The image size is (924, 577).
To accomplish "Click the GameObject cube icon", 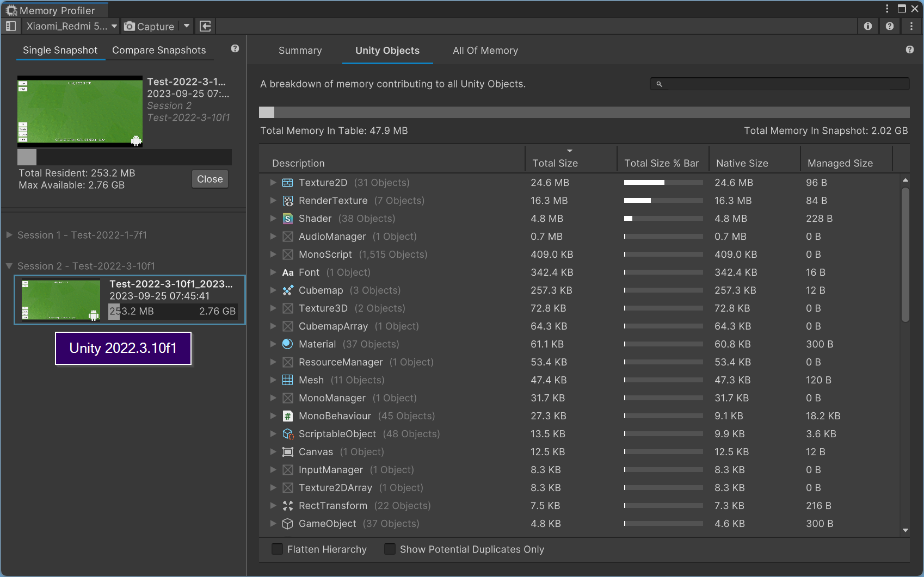I will 287,524.
